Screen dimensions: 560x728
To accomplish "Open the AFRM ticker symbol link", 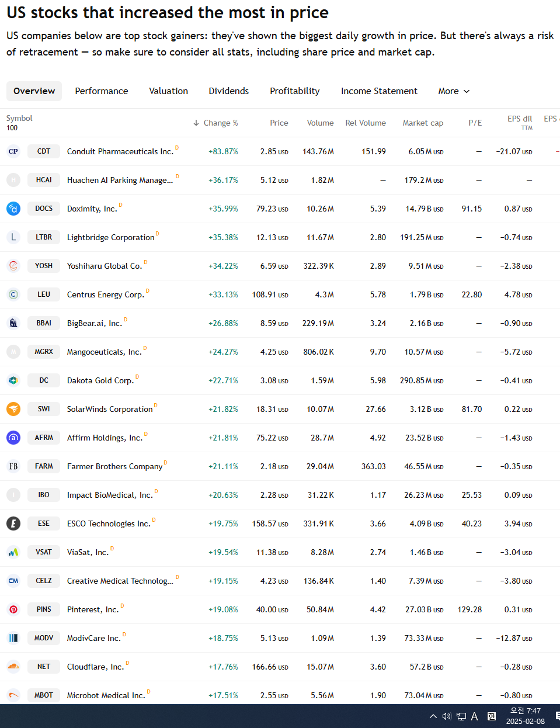I will [x=44, y=438].
